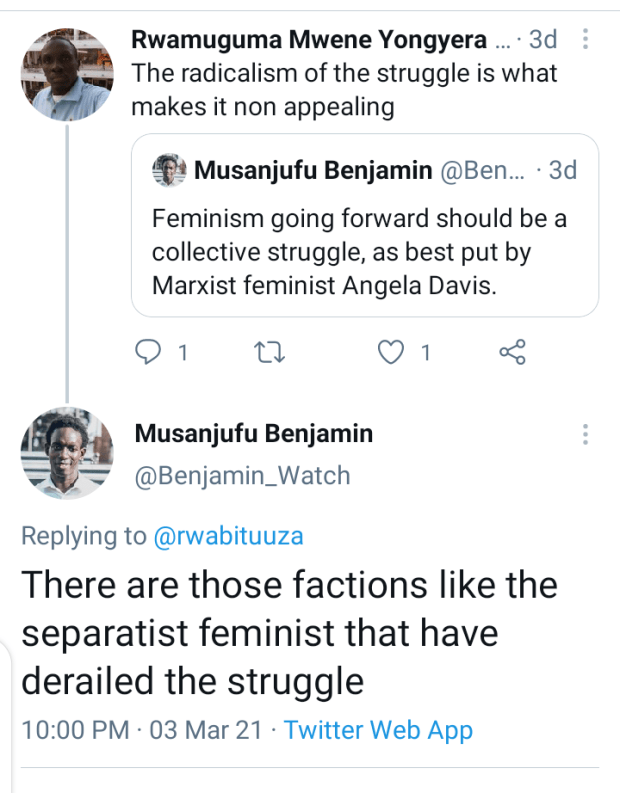Open more options menu on Musanjufu Benjamin's reply
Viewport: 620px width, 793px height.
(585, 435)
